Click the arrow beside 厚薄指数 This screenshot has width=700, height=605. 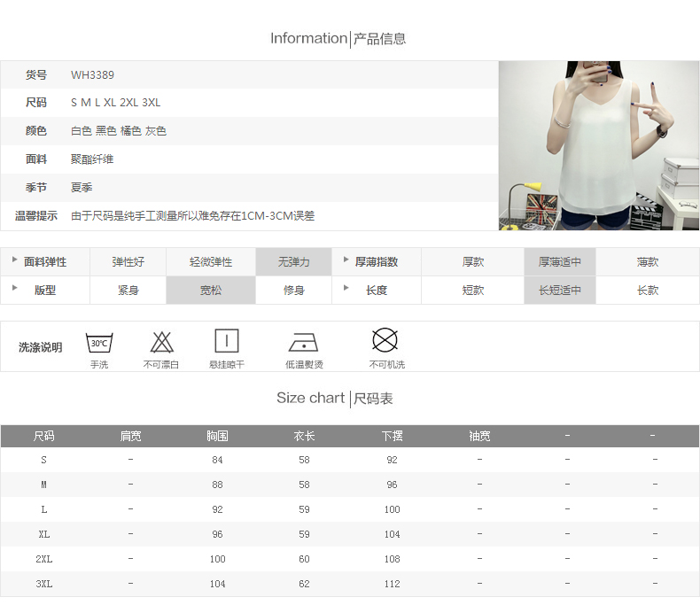click(x=346, y=260)
